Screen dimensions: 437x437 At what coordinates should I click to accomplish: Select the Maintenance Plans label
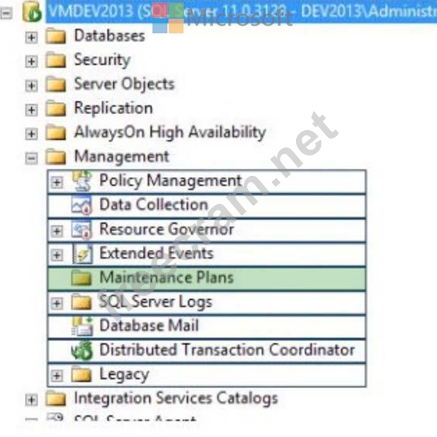166,278
